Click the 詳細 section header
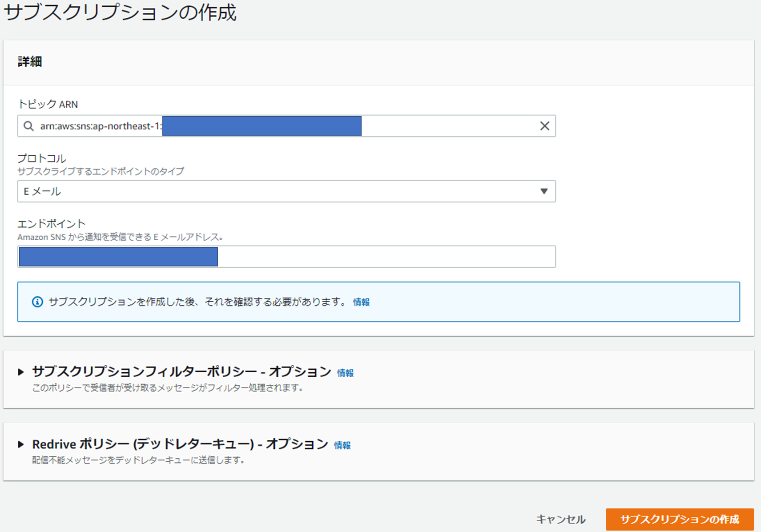Viewport: 761px width, 532px height. point(30,62)
